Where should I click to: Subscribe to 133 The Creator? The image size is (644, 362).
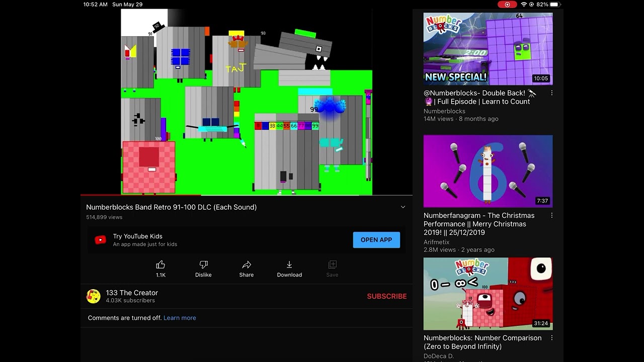tap(387, 296)
